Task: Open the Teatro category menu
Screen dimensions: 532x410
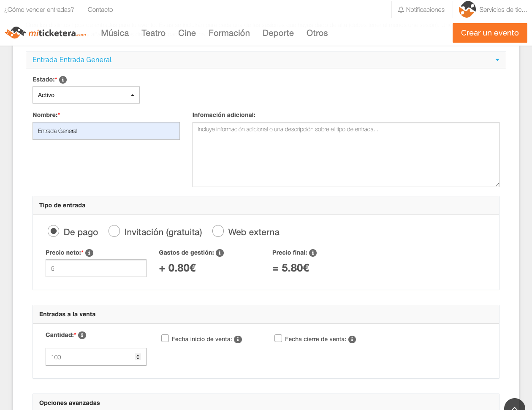Action: pos(153,33)
